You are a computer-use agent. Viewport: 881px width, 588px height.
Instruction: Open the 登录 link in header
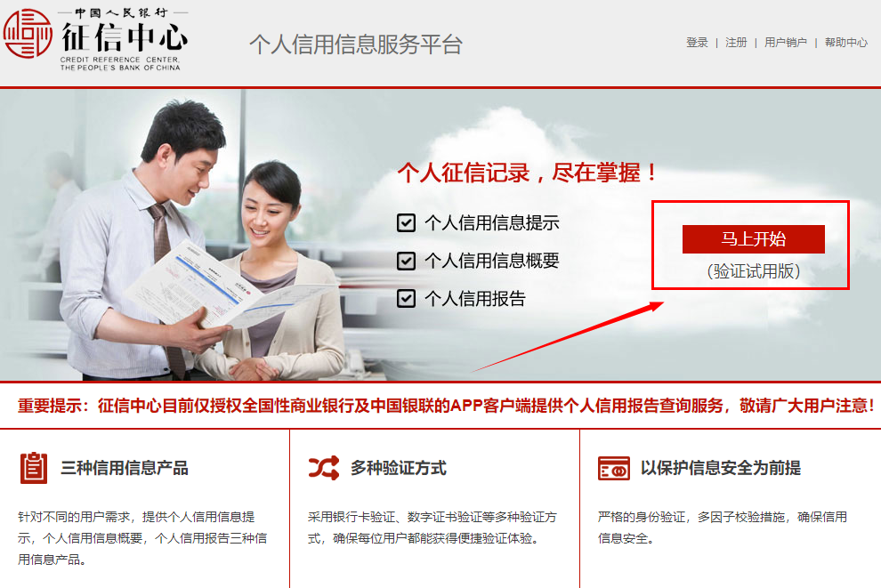click(697, 43)
